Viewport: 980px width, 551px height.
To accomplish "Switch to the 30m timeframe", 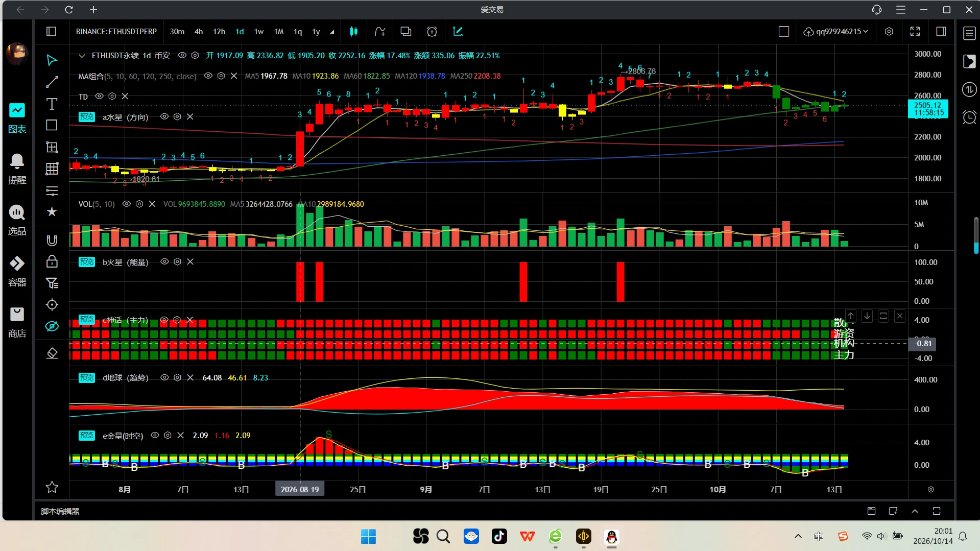I will (177, 32).
